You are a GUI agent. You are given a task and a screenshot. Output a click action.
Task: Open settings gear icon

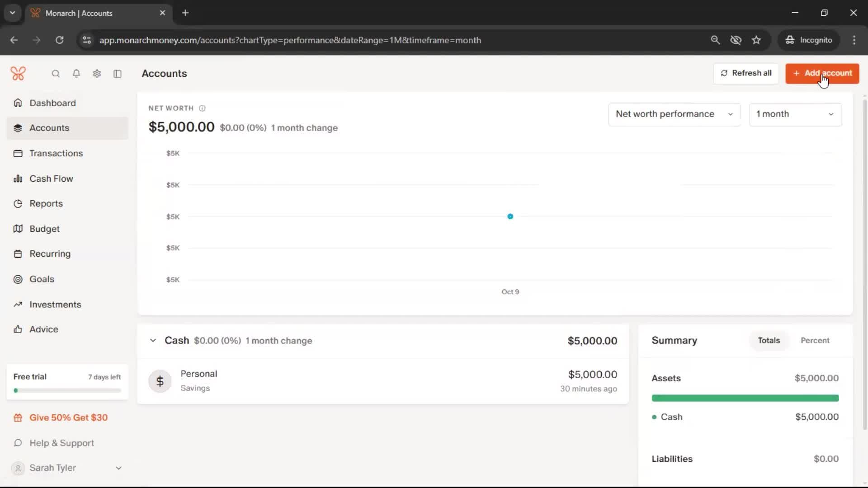tap(97, 74)
